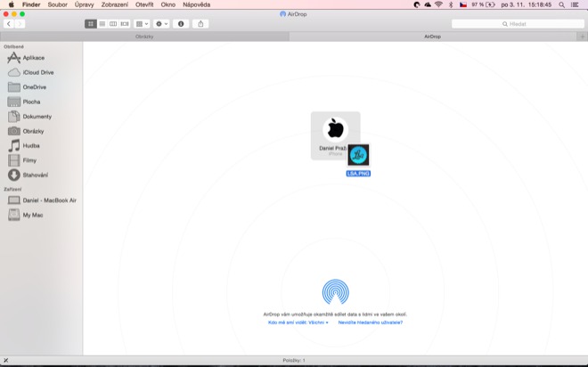Click the X icon in status bar

tap(5, 360)
